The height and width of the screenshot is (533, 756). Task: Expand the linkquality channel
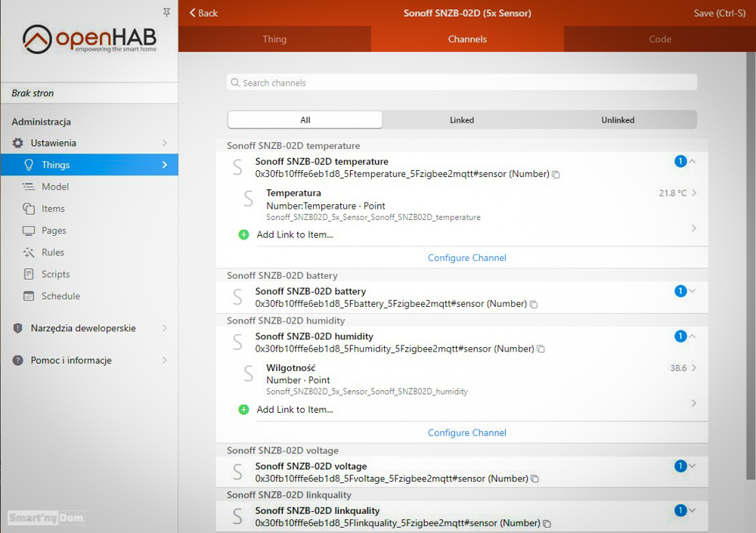692,510
